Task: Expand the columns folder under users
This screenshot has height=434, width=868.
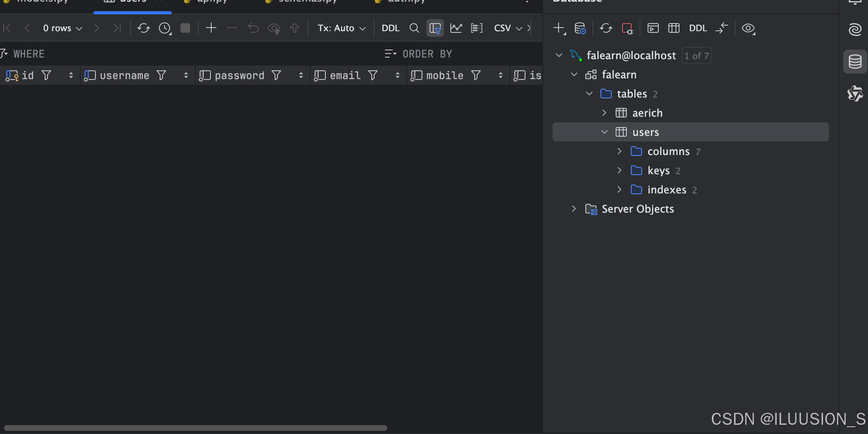Action: tap(619, 151)
